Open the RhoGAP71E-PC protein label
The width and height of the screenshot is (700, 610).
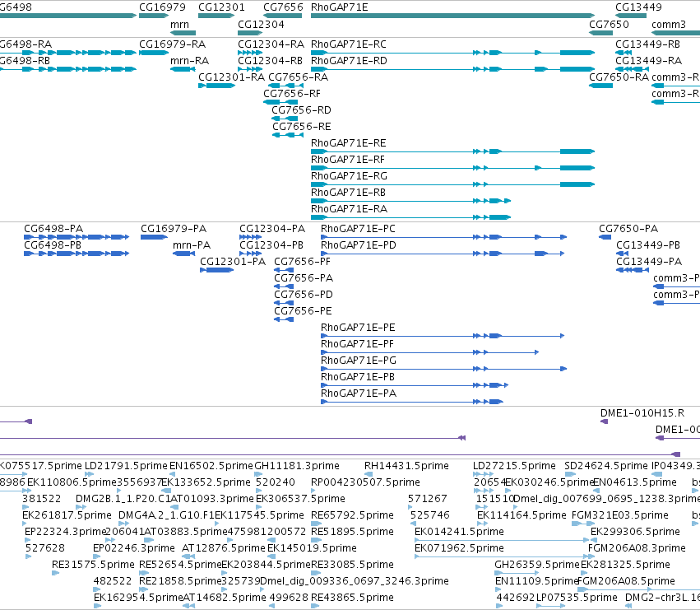358,229
